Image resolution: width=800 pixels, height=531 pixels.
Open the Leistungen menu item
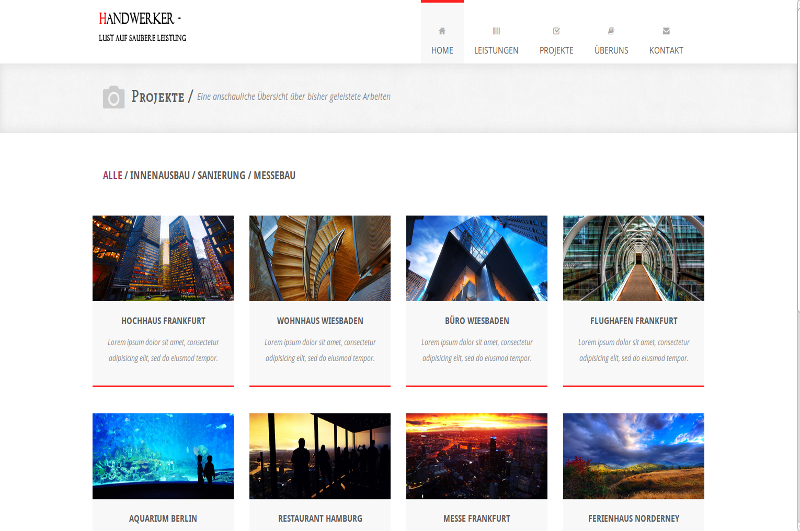496,50
